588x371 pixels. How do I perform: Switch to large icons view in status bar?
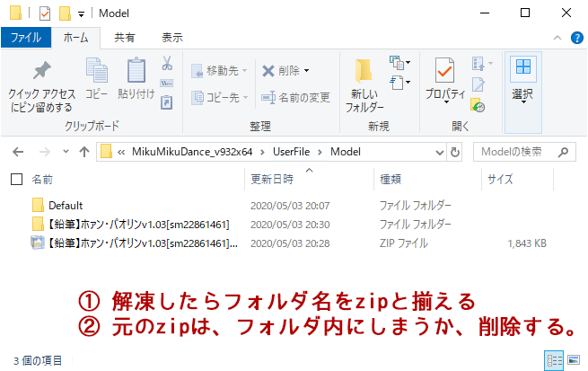[x=574, y=361]
